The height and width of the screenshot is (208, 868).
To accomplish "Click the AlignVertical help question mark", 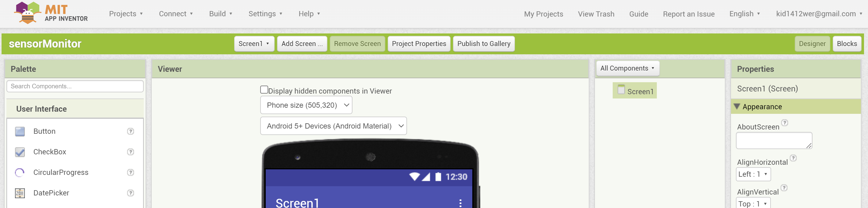I will (784, 188).
